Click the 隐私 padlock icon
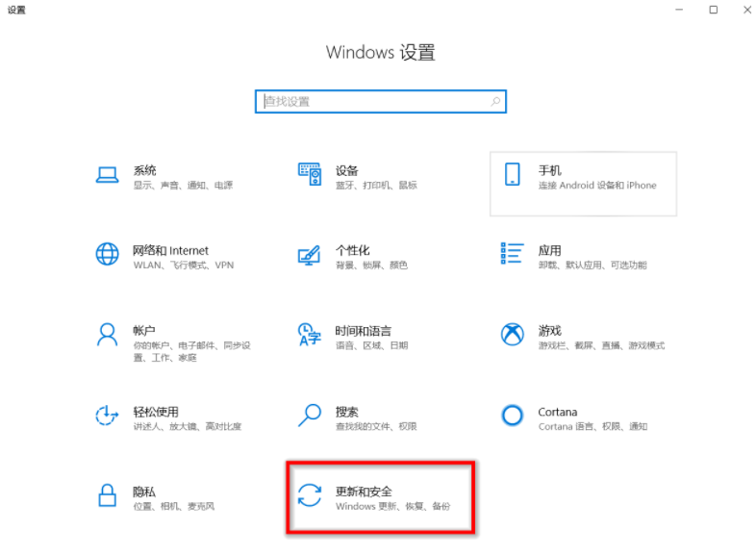The width and height of the screenshot is (756, 556). [x=107, y=495]
